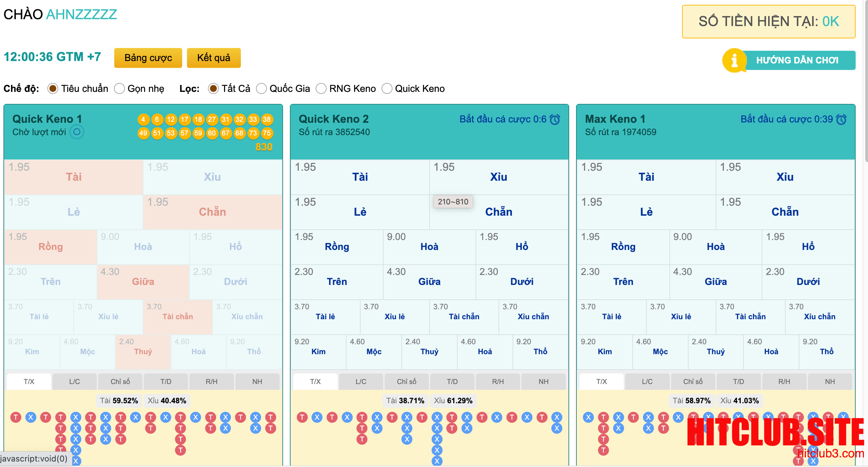The width and height of the screenshot is (868, 467).
Task: Select the Gọn nhẹ mode radio button
Action: (x=119, y=89)
